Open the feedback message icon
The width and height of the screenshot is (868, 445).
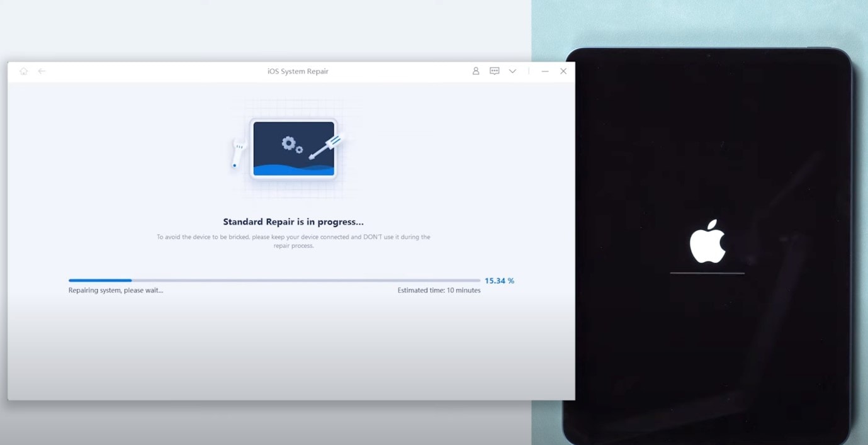(495, 71)
